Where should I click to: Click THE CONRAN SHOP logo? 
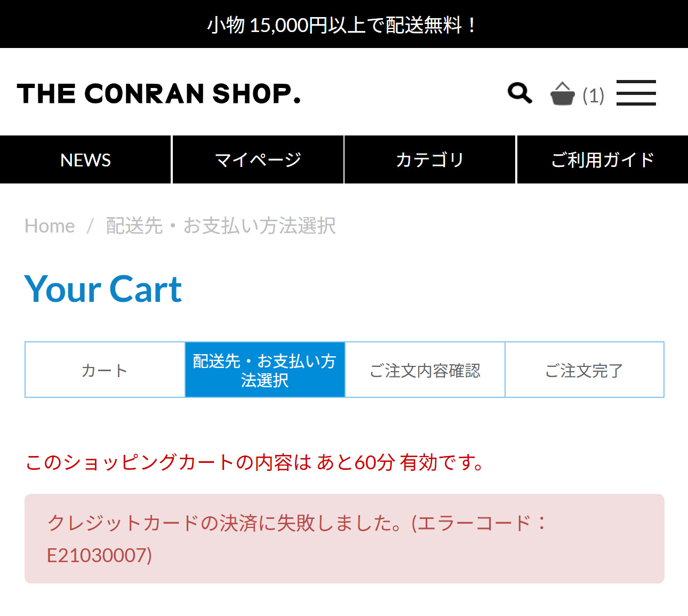click(159, 93)
